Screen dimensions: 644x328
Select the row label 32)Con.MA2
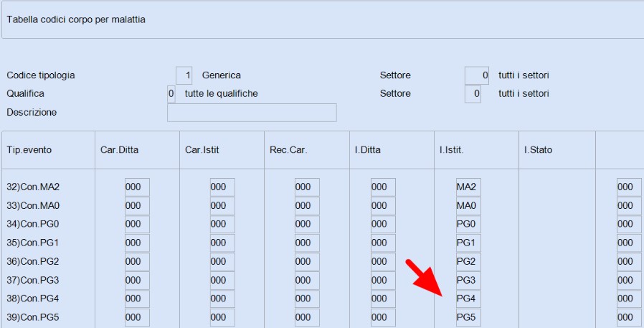[33, 187]
